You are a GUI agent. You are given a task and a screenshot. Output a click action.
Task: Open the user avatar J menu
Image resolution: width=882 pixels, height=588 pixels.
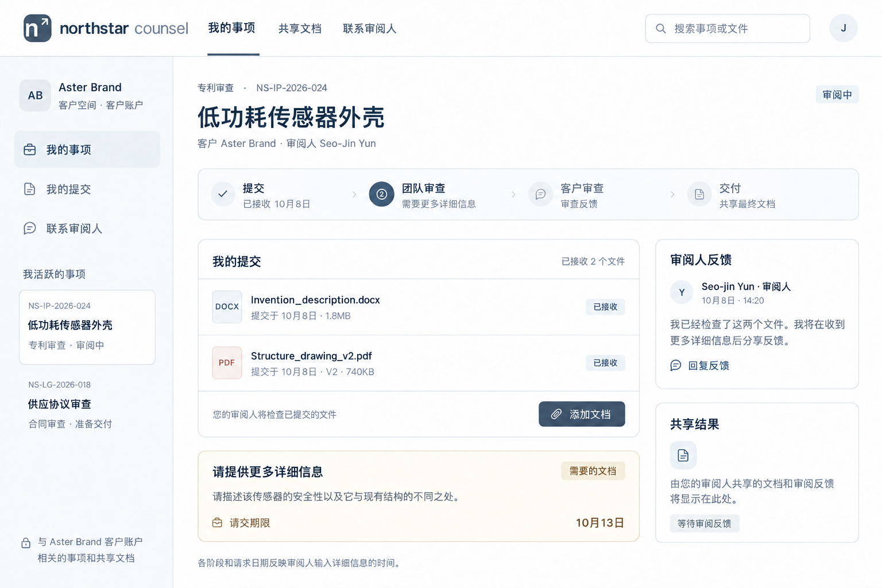coord(843,28)
